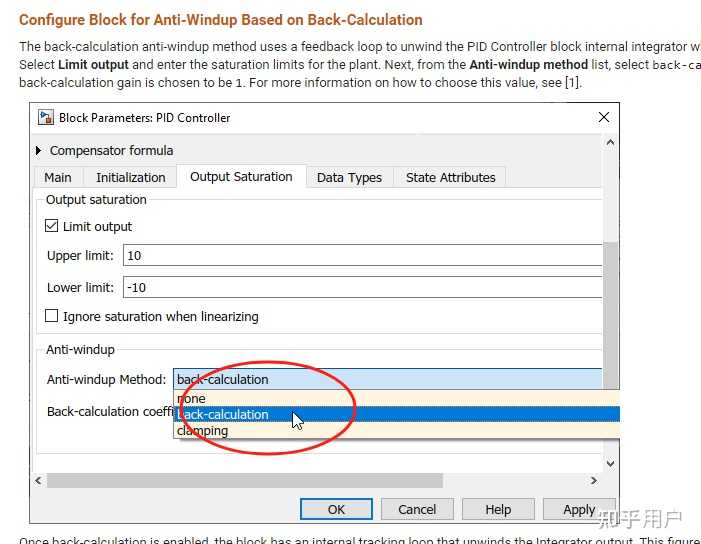Viewport: 701px width, 544px height.
Task: Click the OK button
Action: click(x=336, y=509)
